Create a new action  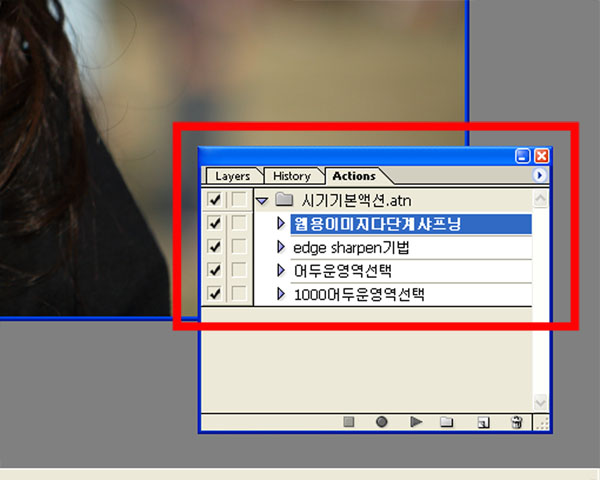coord(483,422)
